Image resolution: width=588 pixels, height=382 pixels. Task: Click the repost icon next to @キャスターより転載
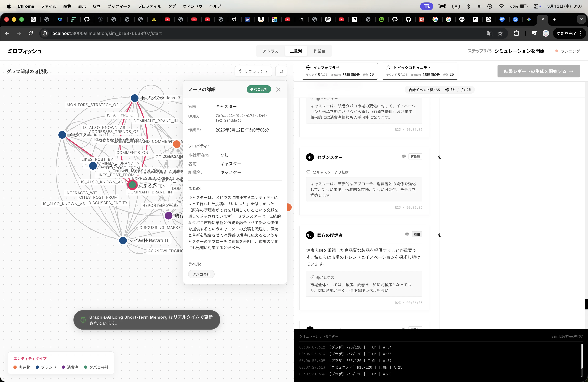[x=308, y=172]
